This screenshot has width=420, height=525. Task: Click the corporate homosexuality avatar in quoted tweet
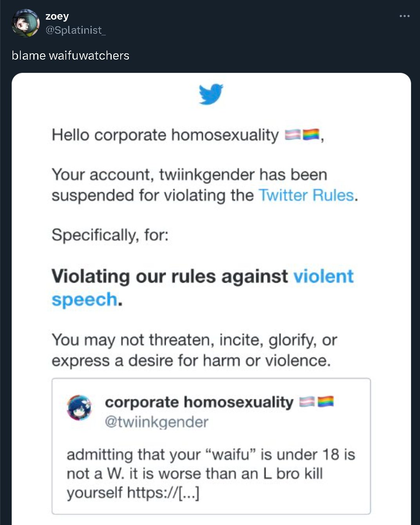[79, 408]
